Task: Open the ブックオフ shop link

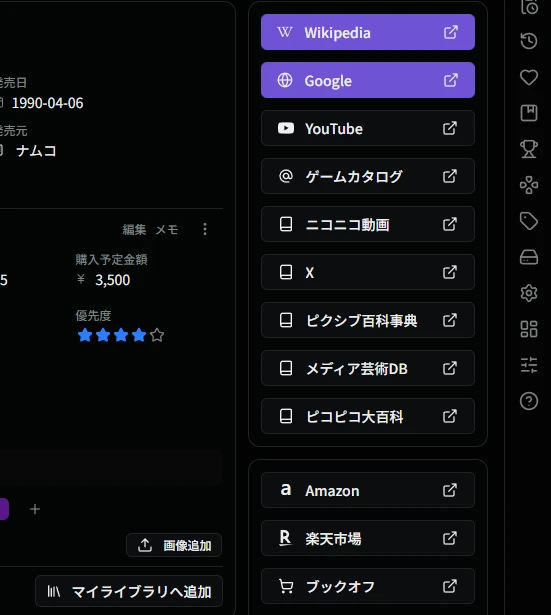Action: point(368,586)
